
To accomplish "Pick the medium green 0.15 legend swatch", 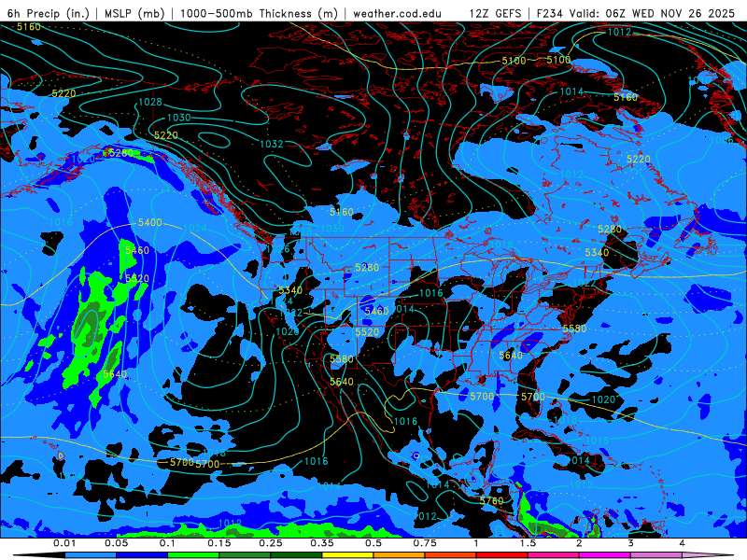I will tap(245, 555).
